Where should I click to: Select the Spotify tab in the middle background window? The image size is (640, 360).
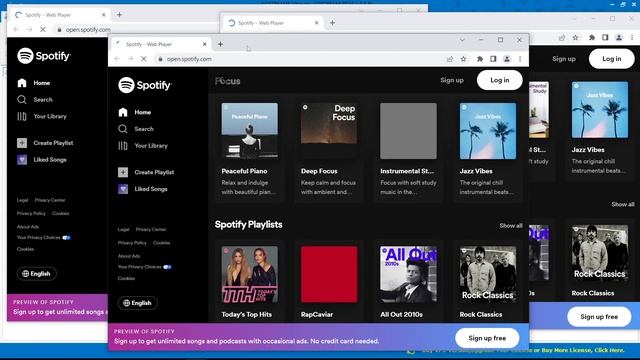273,23
